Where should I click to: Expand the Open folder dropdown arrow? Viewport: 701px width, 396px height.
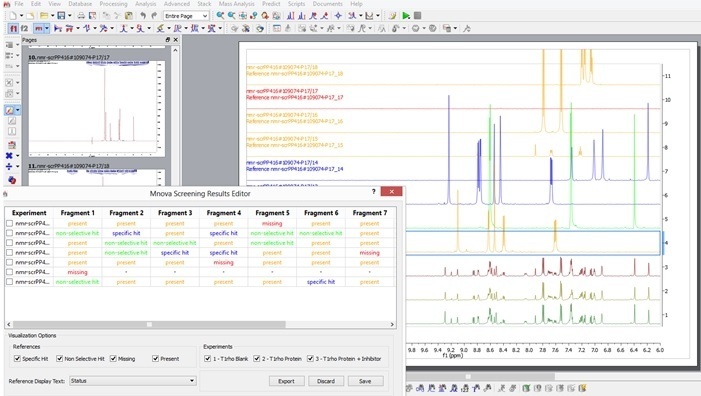click(x=52, y=16)
